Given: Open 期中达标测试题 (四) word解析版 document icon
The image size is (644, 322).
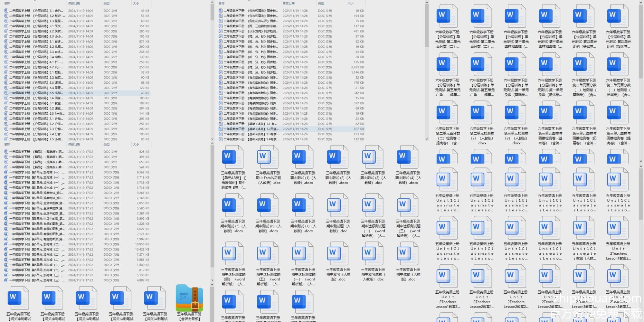Looking at the screenshot, I should coord(232,254).
